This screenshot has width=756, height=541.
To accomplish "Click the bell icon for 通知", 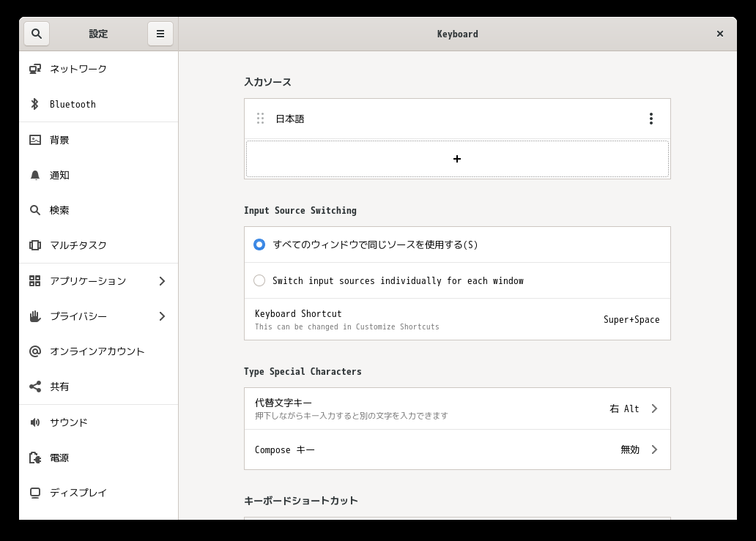I will (x=35, y=175).
